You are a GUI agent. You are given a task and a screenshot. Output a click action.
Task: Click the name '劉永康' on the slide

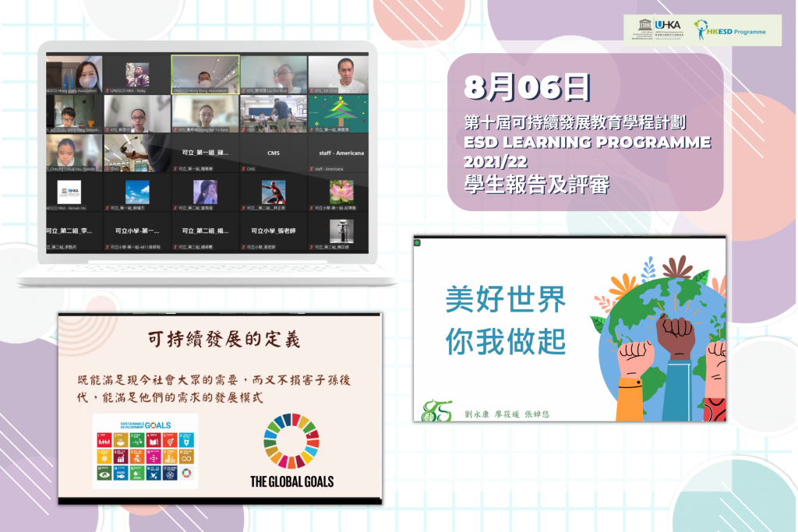coord(477,414)
